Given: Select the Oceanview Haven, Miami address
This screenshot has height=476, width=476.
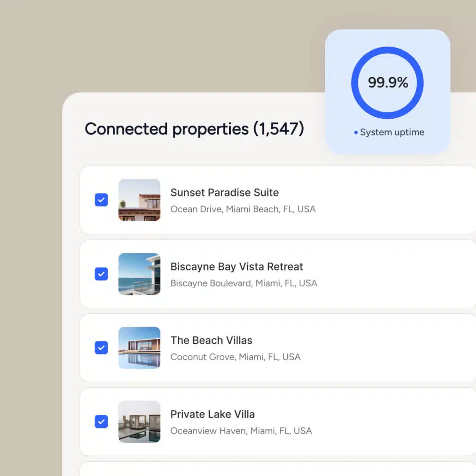Looking at the screenshot, I should (241, 431).
